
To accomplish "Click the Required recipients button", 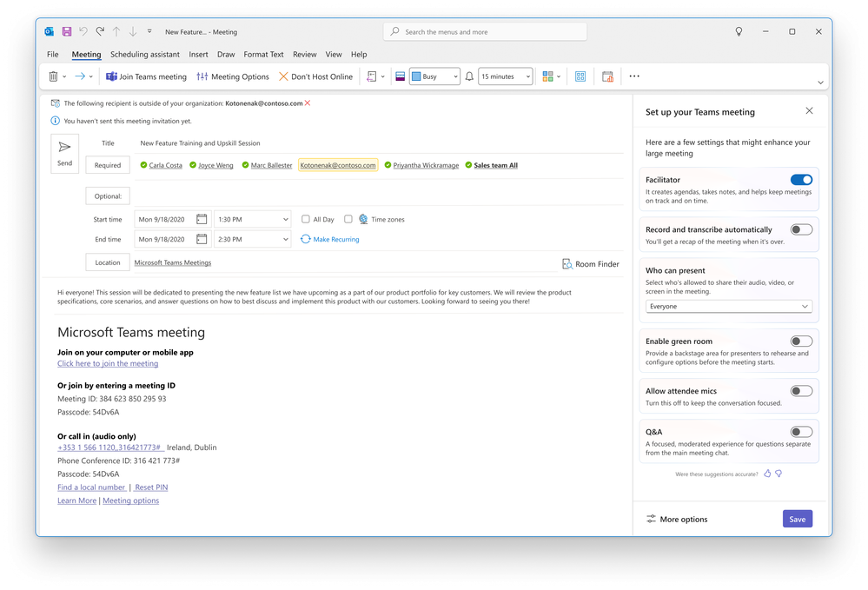I will (108, 165).
